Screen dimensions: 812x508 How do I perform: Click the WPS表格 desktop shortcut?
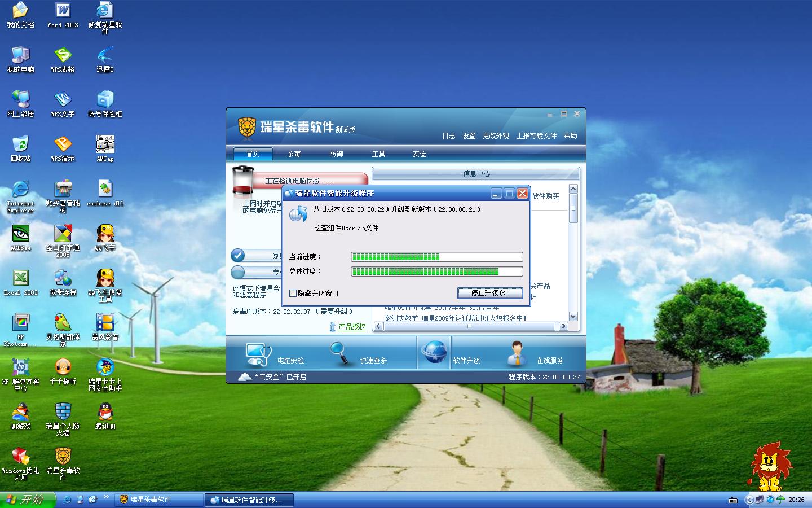point(63,60)
